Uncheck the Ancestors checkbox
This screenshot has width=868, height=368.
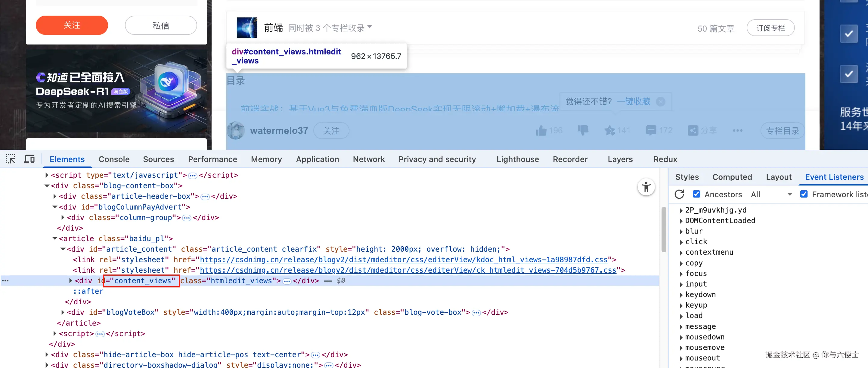pyautogui.click(x=696, y=194)
